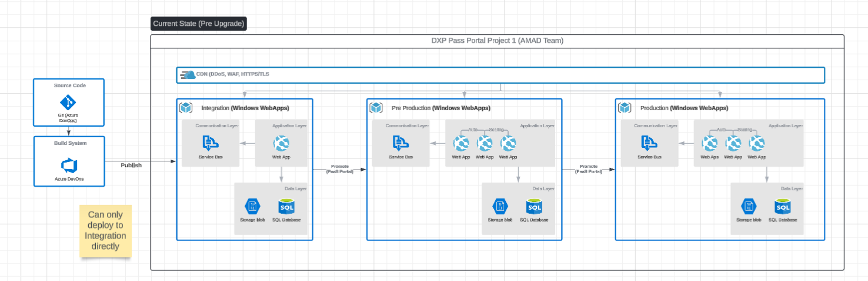Select the Integration environment cube icon
This screenshot has height=281, width=868.
[x=186, y=108]
